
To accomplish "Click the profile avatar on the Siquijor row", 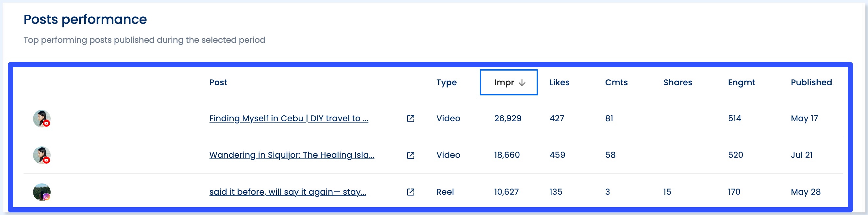I will tap(41, 155).
